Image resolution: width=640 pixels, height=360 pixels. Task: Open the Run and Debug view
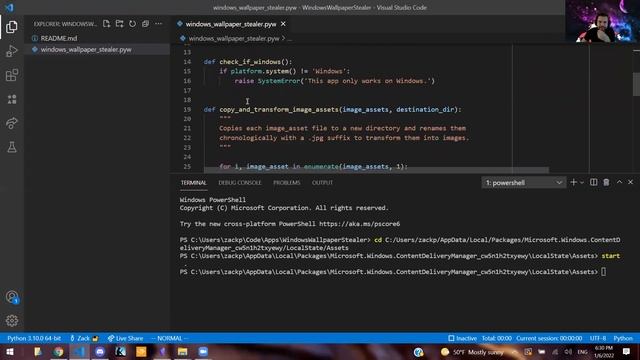[x=11, y=51]
